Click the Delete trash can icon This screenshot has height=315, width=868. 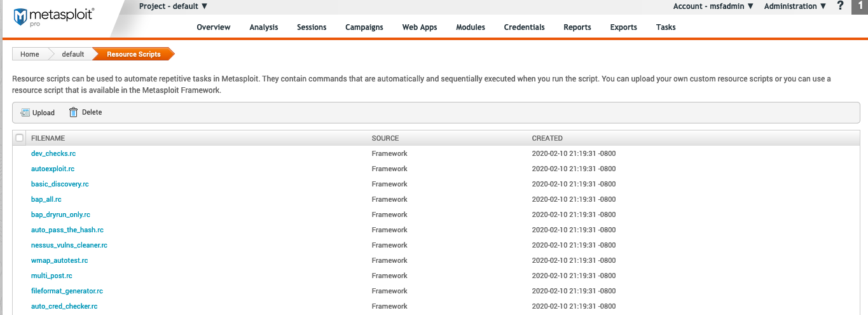click(x=74, y=113)
